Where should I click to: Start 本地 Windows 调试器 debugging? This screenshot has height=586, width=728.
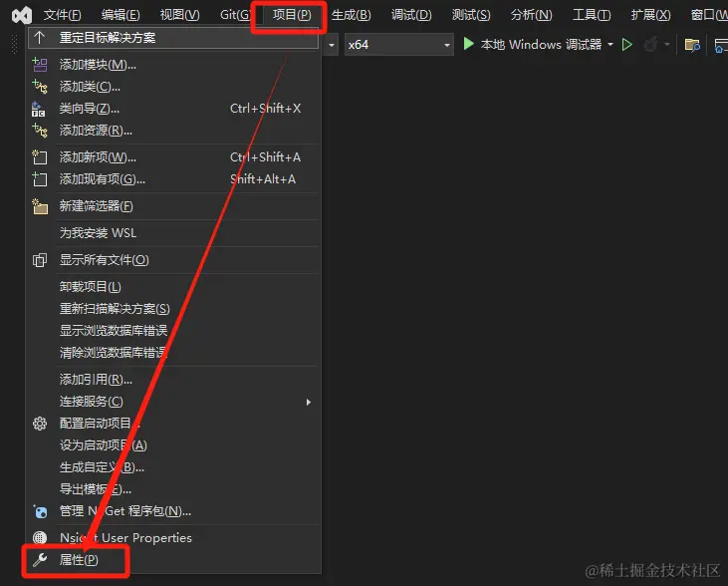(x=533, y=45)
